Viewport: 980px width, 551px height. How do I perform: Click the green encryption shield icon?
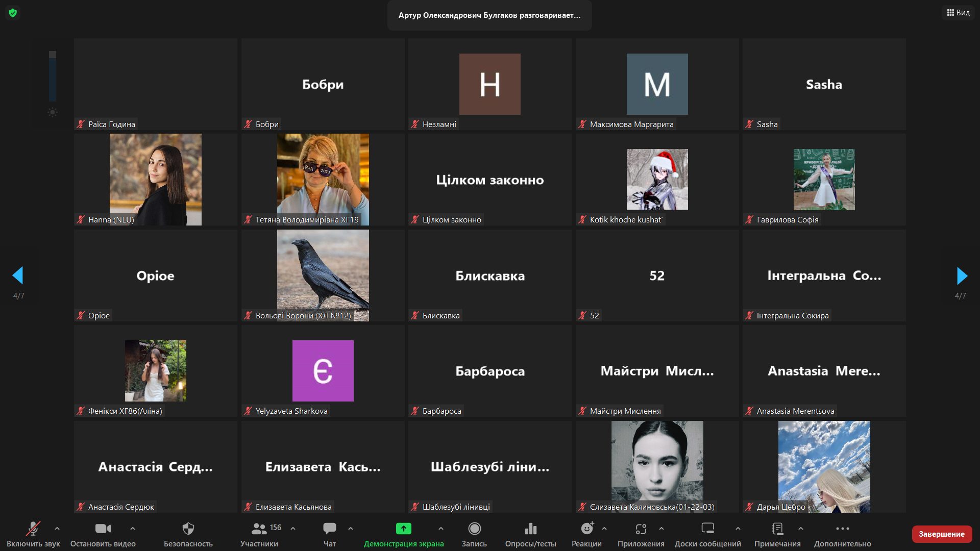13,13
